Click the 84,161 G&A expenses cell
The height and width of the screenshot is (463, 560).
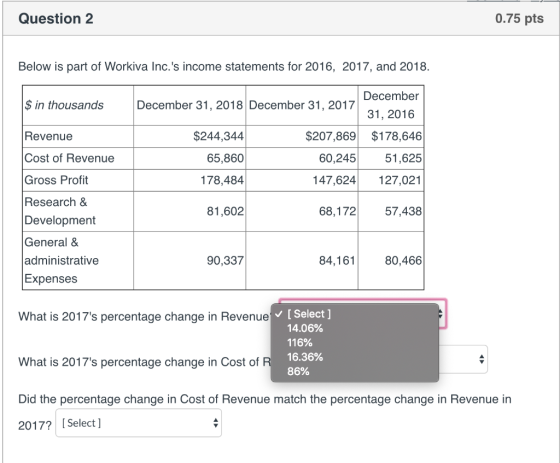302,260
